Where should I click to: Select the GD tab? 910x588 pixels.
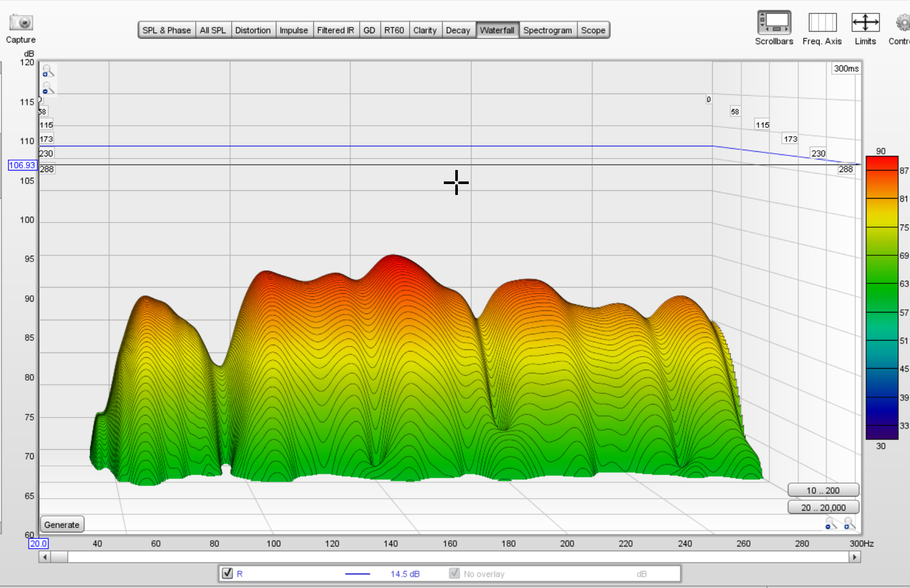click(x=369, y=30)
